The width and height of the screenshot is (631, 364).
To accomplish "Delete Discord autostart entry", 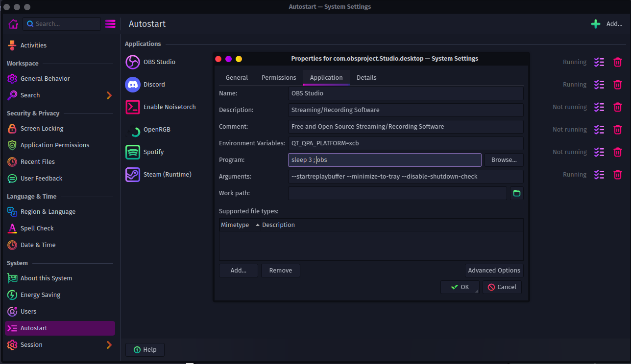I will [618, 85].
